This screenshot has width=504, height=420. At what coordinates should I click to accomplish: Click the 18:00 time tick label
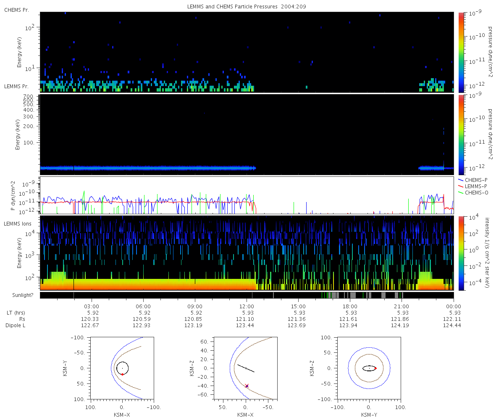click(350, 306)
